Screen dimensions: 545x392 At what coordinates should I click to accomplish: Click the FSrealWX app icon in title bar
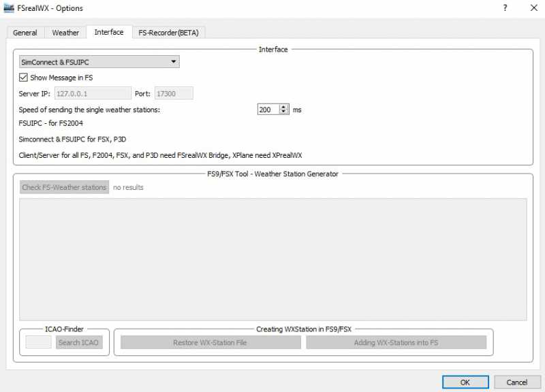[x=9, y=8]
